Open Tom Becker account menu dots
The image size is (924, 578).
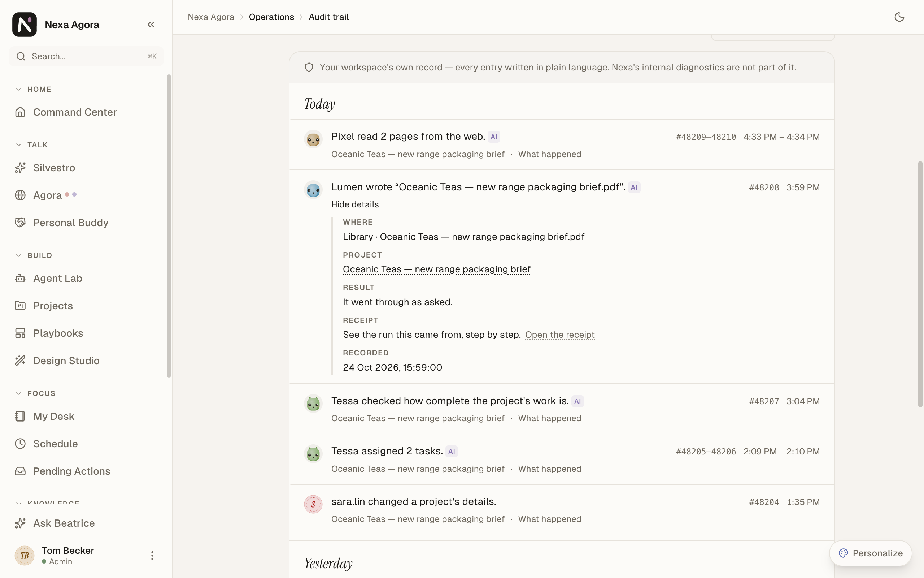(152, 556)
